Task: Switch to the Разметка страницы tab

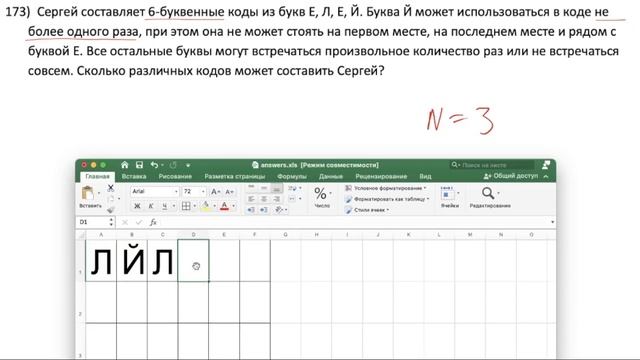Action: (235, 176)
